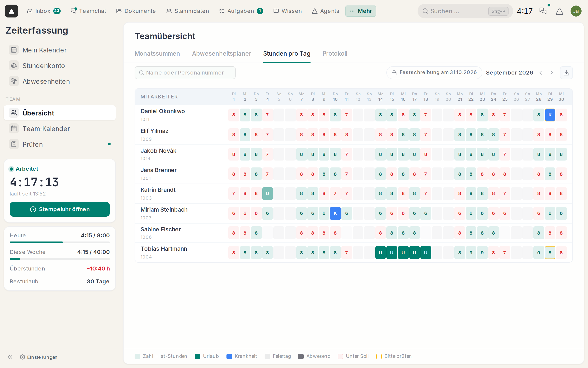Switch to the Protokoll tab

point(335,54)
